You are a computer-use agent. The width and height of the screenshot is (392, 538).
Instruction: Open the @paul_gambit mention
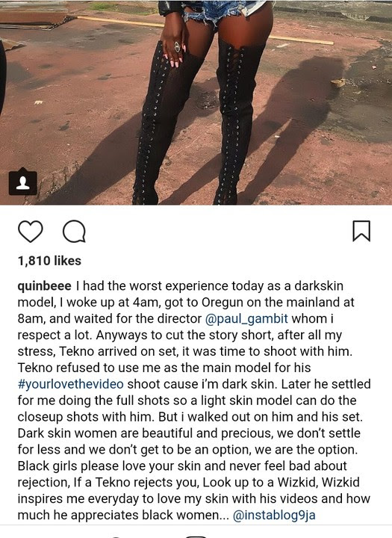[246, 319]
